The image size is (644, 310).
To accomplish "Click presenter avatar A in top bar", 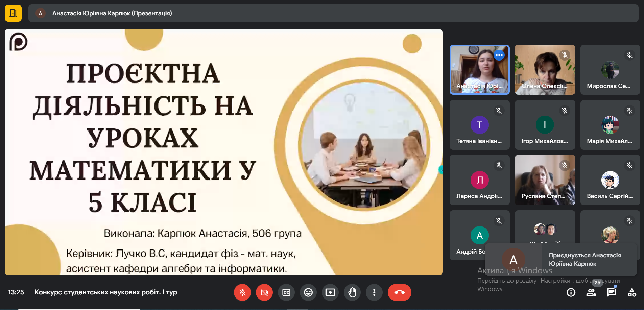I will click(x=41, y=13).
